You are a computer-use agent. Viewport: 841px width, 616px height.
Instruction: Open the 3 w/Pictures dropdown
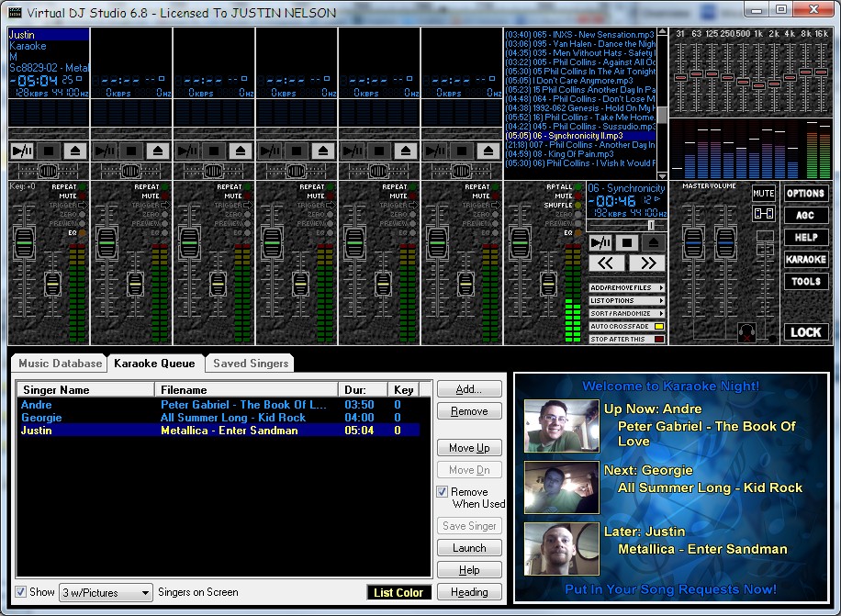pyautogui.click(x=106, y=592)
